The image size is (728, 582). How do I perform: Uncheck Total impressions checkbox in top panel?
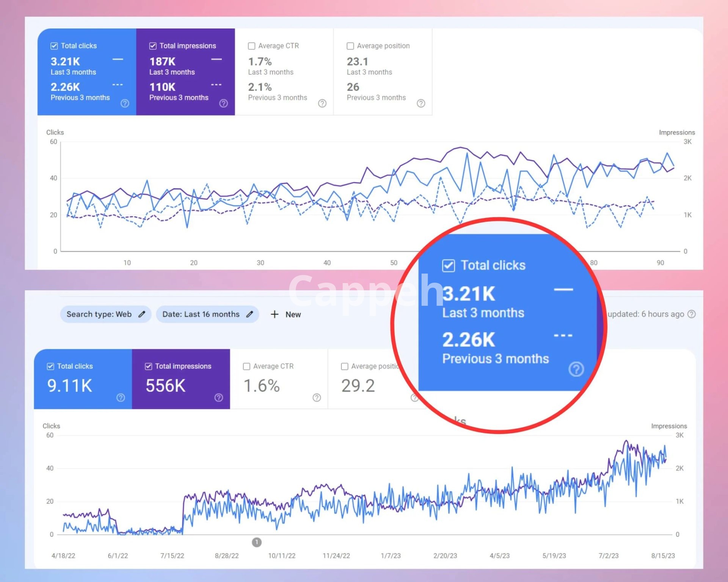pyautogui.click(x=153, y=46)
